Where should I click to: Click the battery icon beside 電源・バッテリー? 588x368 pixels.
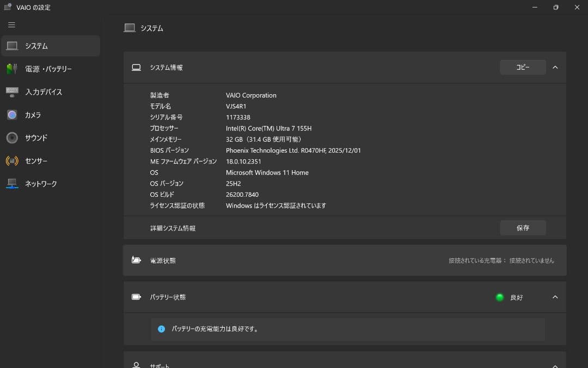tap(12, 69)
